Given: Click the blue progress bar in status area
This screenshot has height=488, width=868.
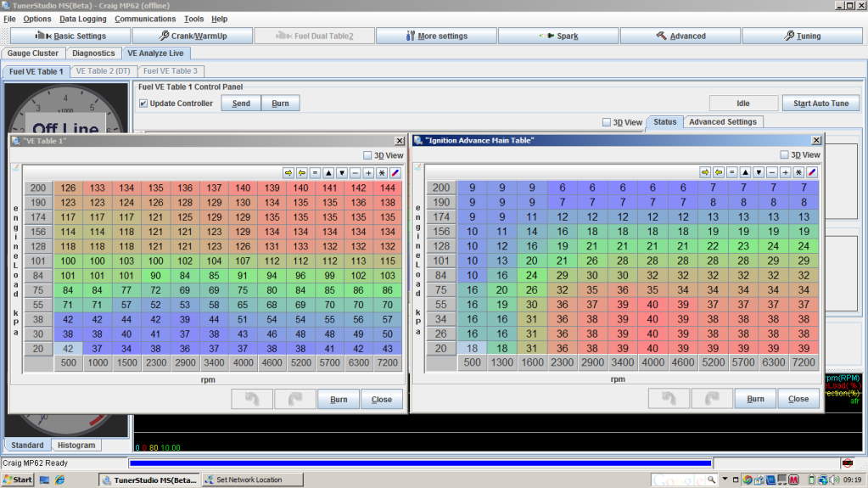Looking at the screenshot, I should click(x=420, y=463).
